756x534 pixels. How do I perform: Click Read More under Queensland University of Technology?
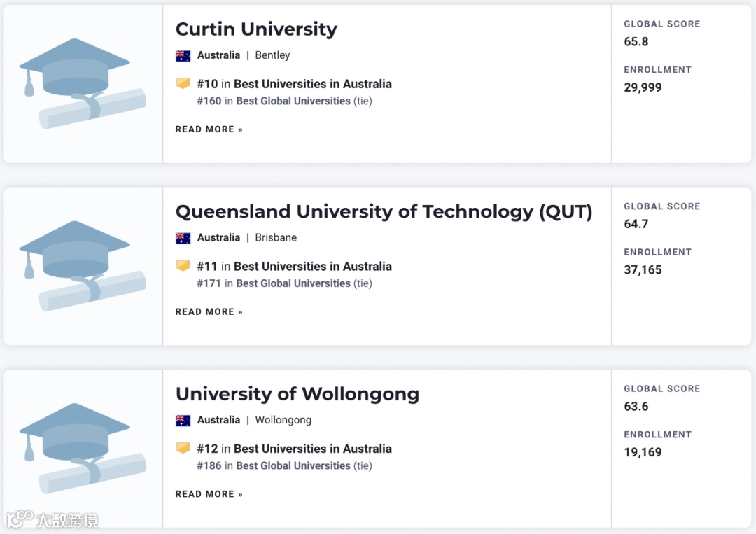pos(209,311)
